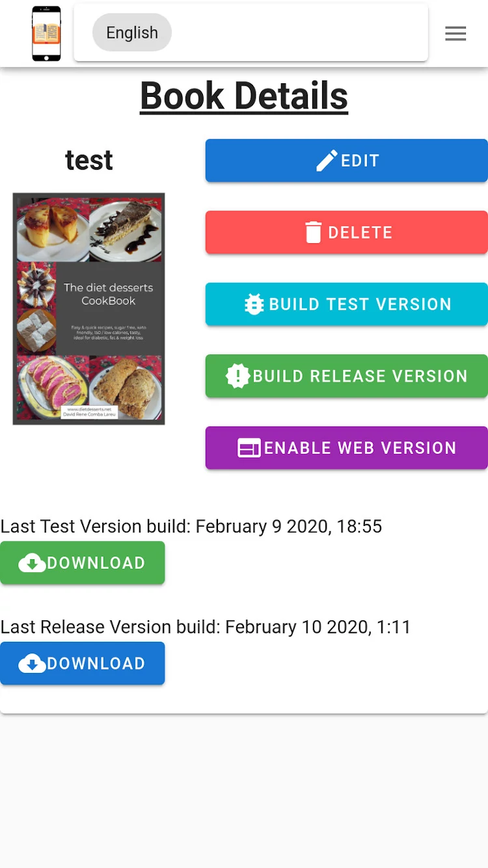Open the hamburger menu icon
Screen dimensions: 488x868
point(455,33)
